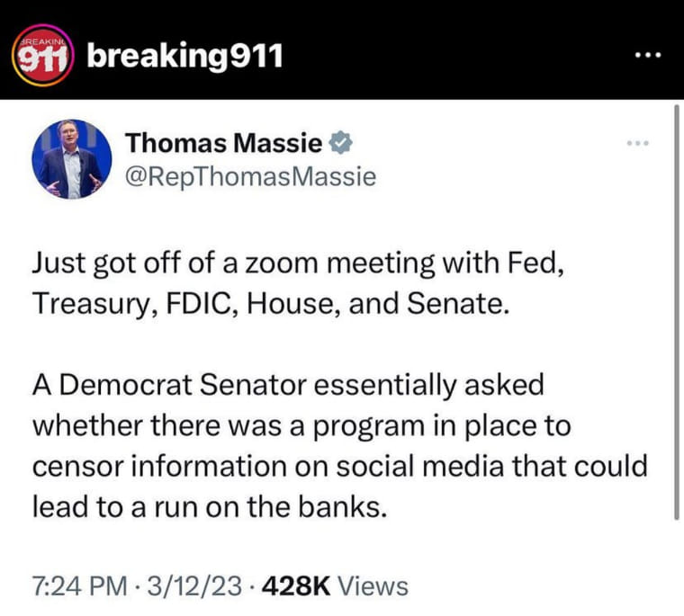Select the line "lead to a run on the banks."

click(210, 506)
